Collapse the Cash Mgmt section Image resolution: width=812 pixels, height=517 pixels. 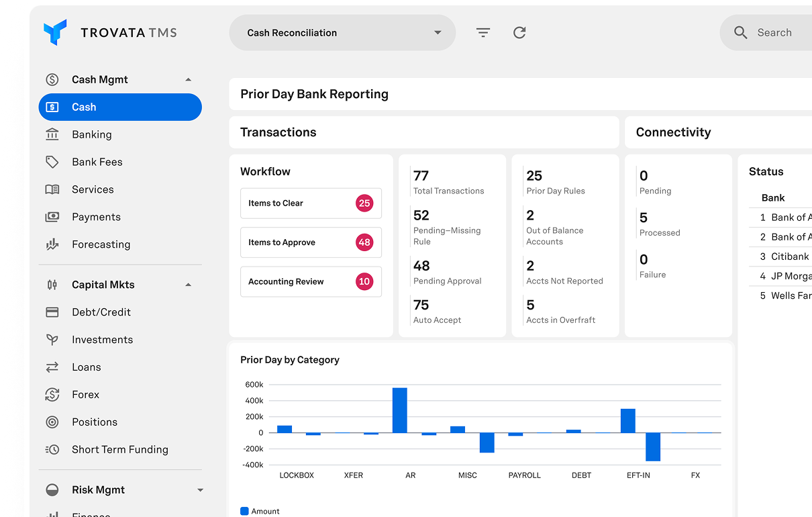pos(189,80)
